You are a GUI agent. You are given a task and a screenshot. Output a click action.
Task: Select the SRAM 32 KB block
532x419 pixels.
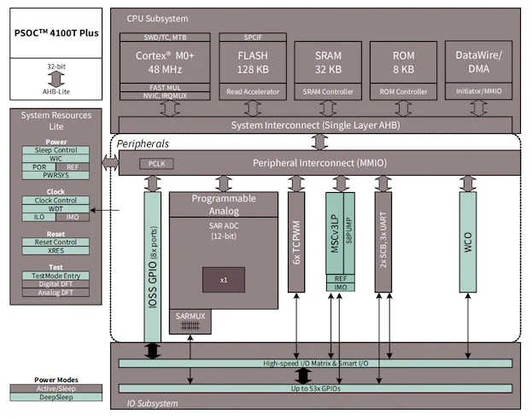click(x=328, y=62)
